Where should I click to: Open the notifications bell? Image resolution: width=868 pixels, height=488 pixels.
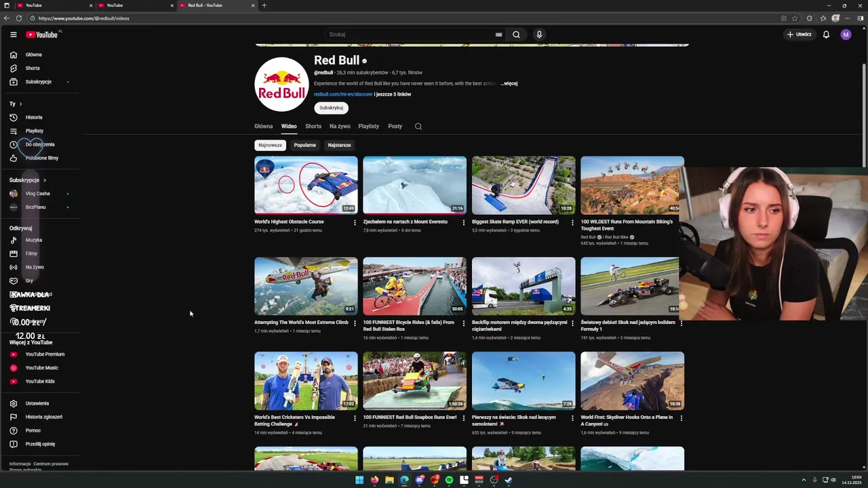826,35
